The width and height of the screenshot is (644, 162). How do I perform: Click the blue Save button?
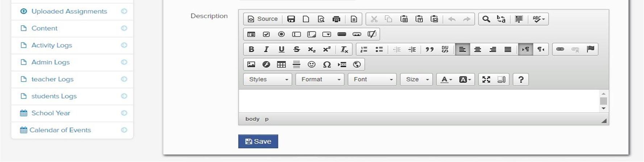[258, 141]
